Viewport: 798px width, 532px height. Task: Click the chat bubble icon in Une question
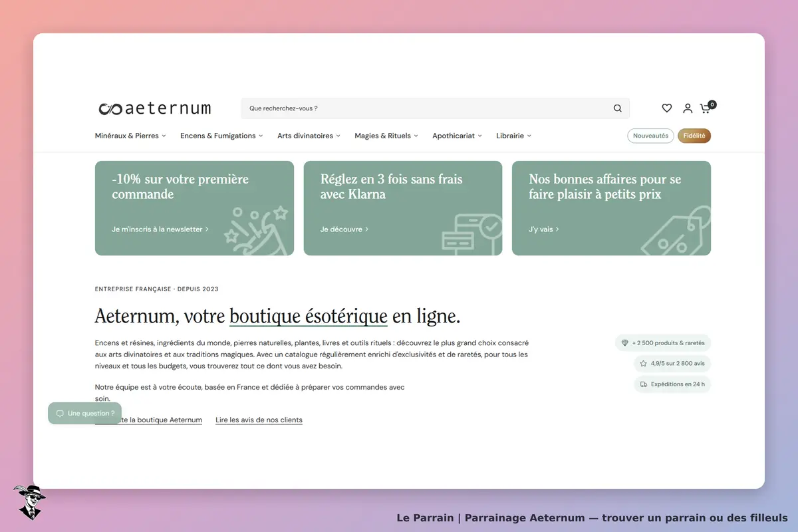pyautogui.click(x=60, y=414)
